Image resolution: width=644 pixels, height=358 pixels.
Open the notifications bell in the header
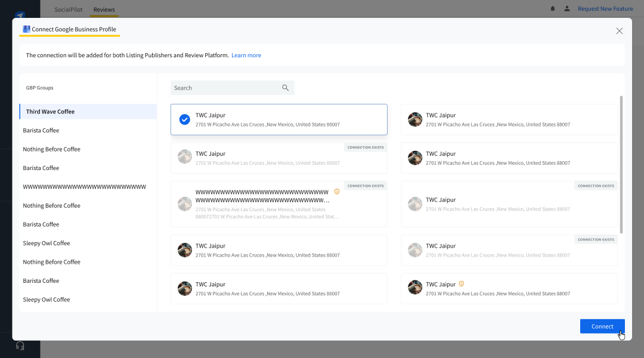[x=552, y=8]
